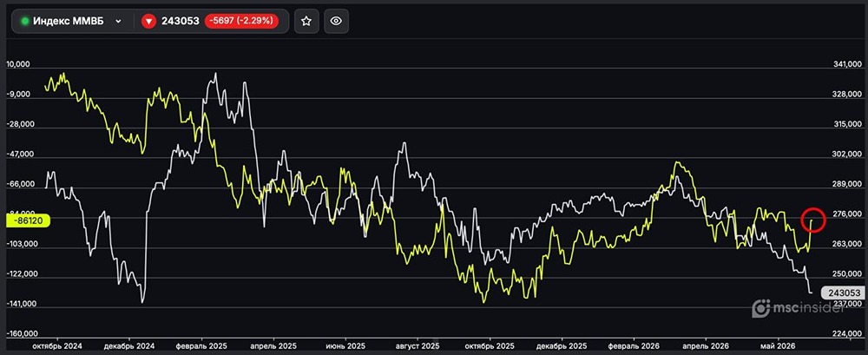Click the 289,000 right axis value
The image size is (868, 355).
(847, 184)
